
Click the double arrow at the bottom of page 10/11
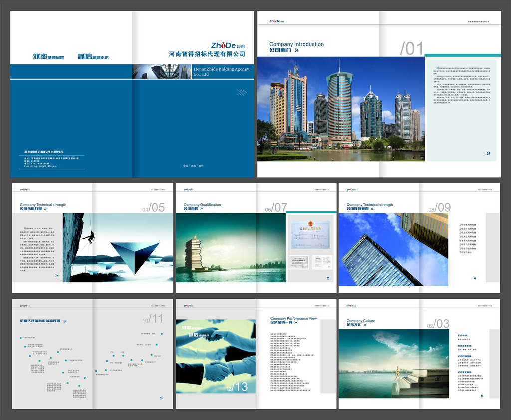[161, 398]
